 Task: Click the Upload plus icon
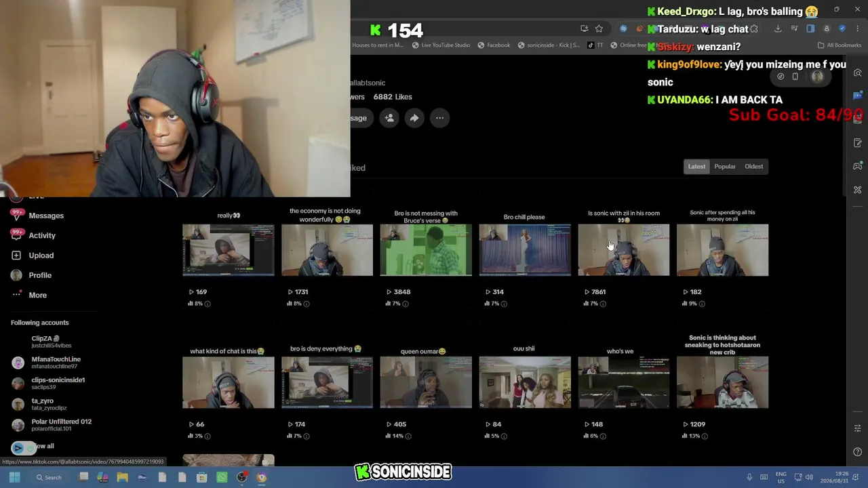point(16,256)
